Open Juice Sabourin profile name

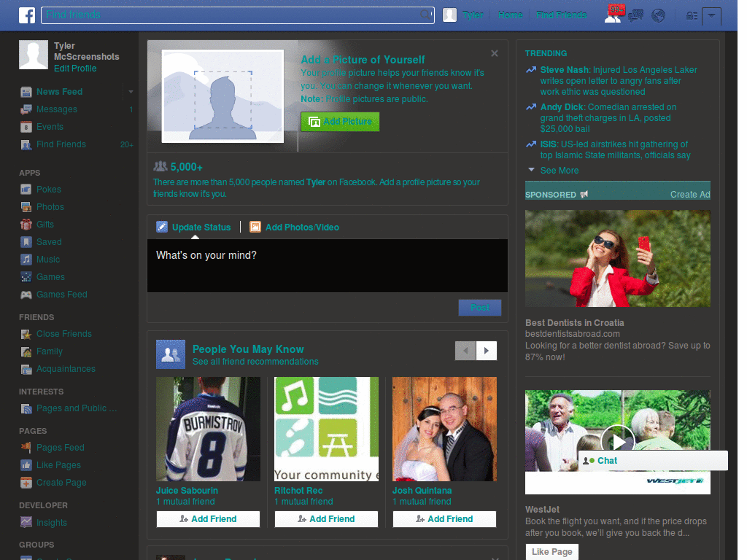tap(187, 491)
